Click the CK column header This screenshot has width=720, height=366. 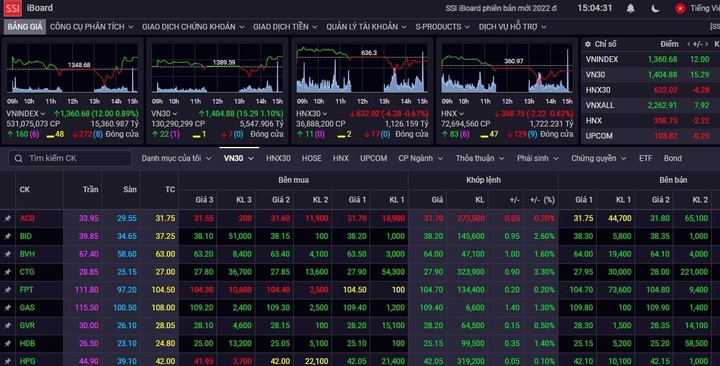point(25,189)
